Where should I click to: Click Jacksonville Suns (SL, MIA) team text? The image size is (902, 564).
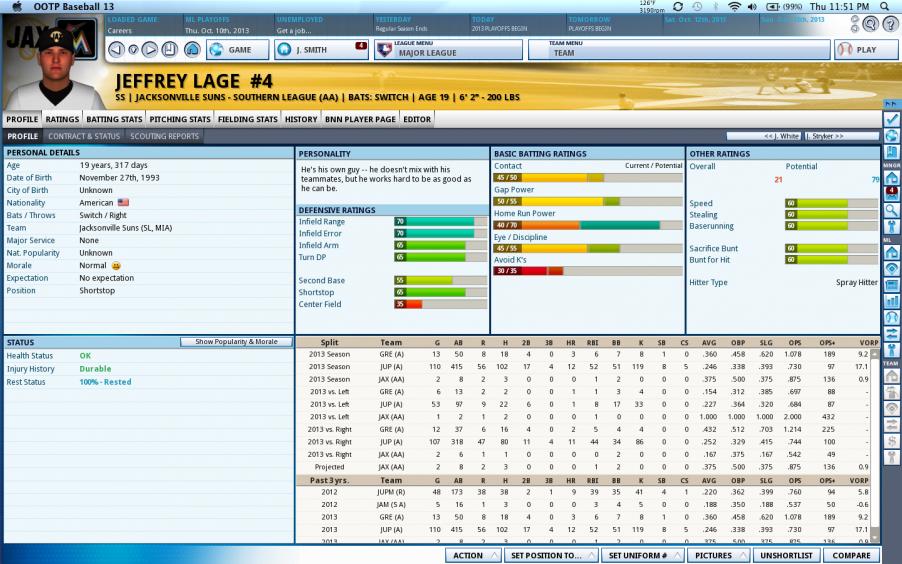coord(125,228)
